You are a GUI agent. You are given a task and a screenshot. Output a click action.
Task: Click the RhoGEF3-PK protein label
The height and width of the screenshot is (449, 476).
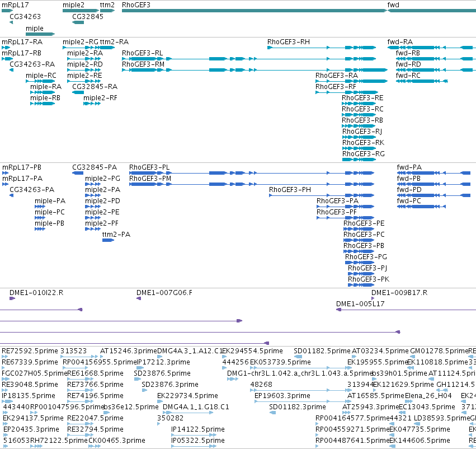tap(369, 279)
